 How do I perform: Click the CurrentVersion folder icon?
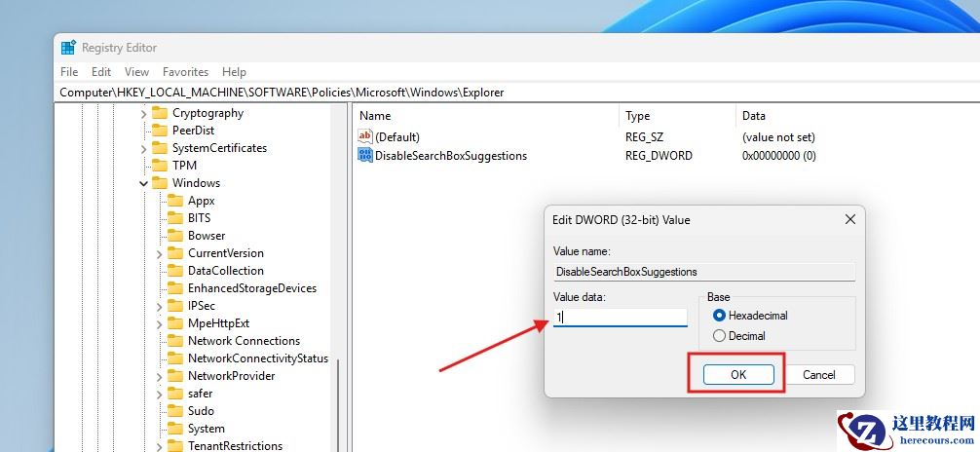pyautogui.click(x=175, y=253)
